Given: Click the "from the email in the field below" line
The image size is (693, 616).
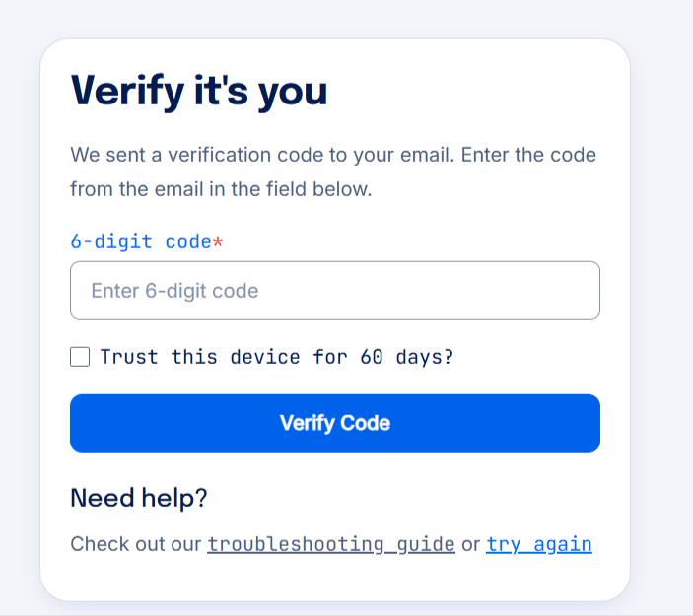Looking at the screenshot, I should pos(221,189).
